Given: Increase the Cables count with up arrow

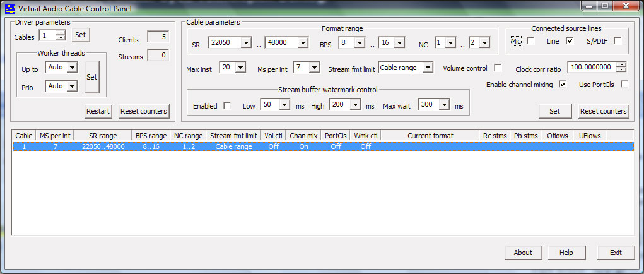Looking at the screenshot, I should (61, 33).
